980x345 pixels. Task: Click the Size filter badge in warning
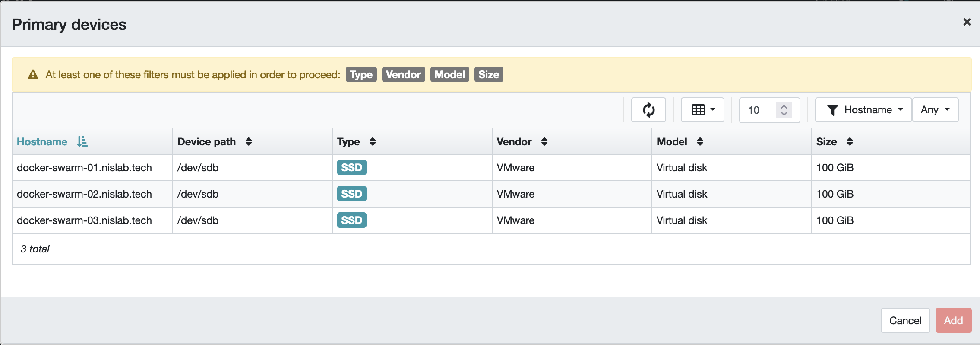point(488,74)
